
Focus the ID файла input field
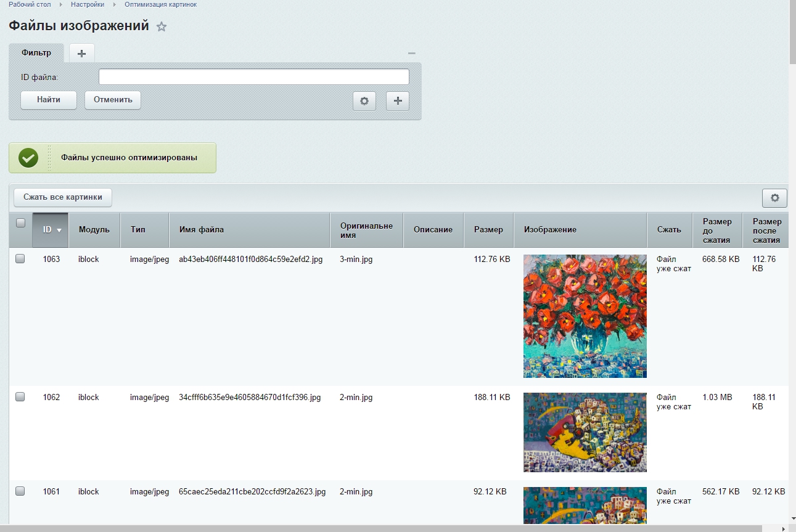pos(254,77)
